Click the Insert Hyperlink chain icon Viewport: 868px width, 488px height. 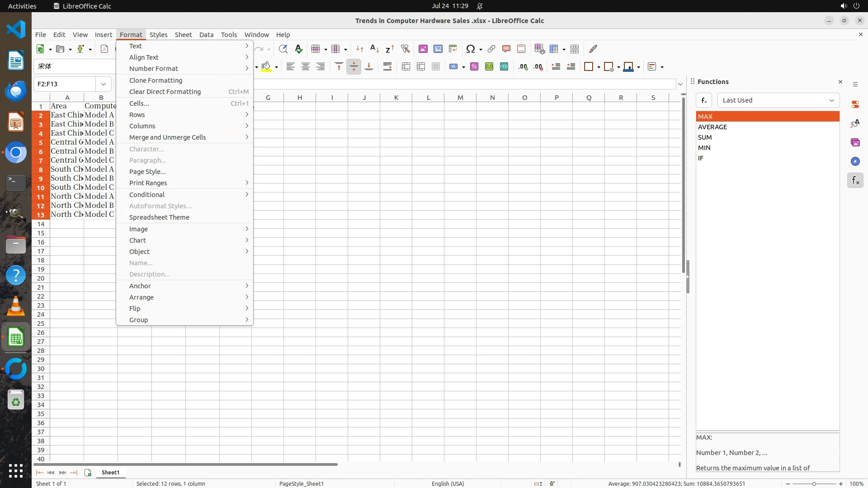[491, 49]
